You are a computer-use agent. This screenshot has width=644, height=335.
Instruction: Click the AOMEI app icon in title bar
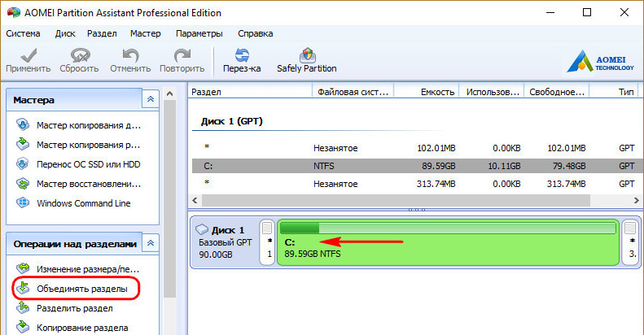pyautogui.click(x=14, y=12)
